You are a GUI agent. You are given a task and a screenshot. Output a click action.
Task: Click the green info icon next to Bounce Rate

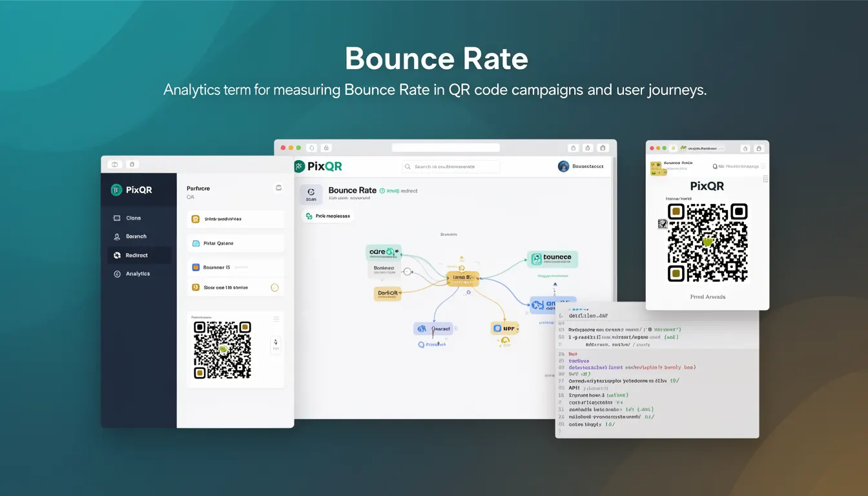382,191
